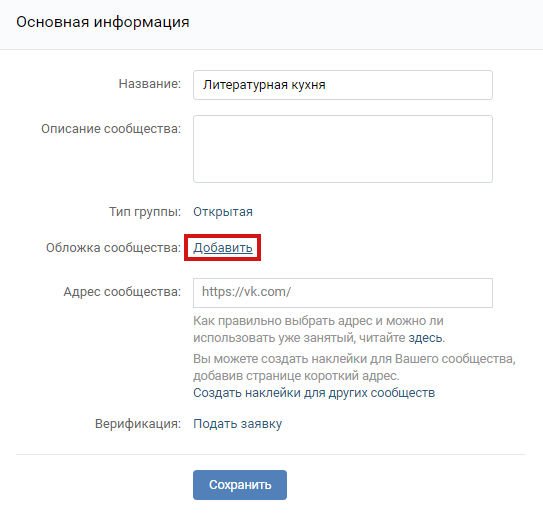The height and width of the screenshot is (515, 543).
Task: Open the здесь link about addresses
Action: click(425, 337)
